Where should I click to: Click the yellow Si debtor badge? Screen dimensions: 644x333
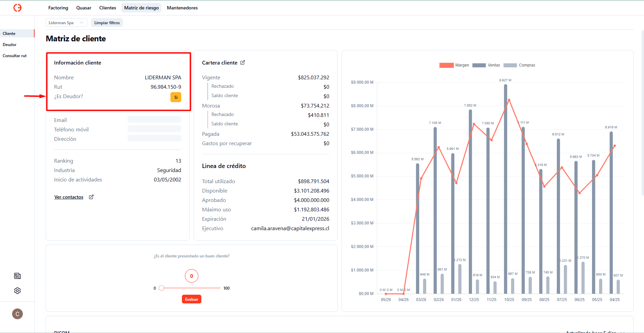[x=176, y=97]
